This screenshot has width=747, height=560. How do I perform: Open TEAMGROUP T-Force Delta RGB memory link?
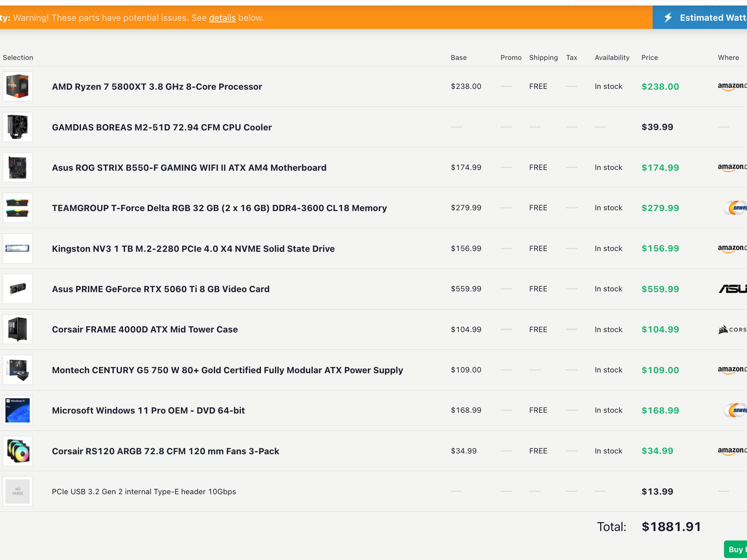click(x=219, y=208)
